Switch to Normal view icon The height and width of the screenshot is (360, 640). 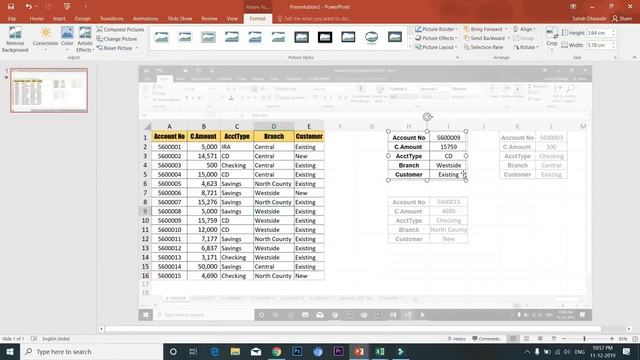click(x=513, y=339)
